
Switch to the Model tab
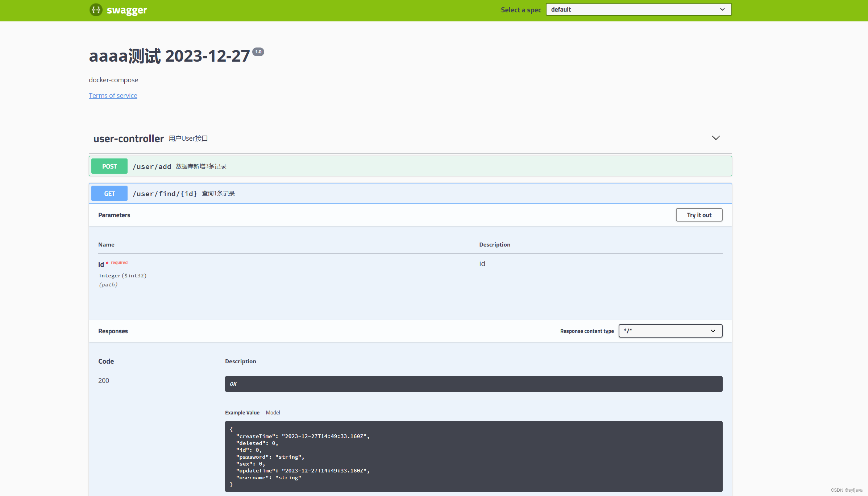[273, 413]
